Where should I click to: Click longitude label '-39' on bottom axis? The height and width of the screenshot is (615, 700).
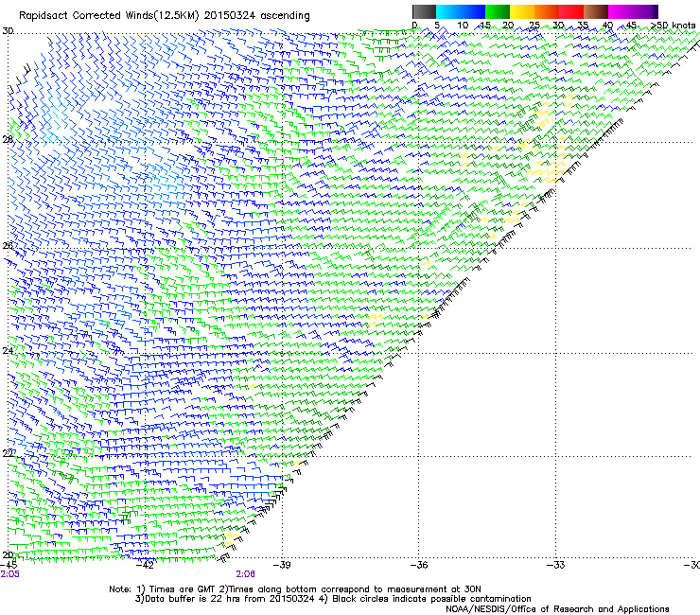(282, 565)
